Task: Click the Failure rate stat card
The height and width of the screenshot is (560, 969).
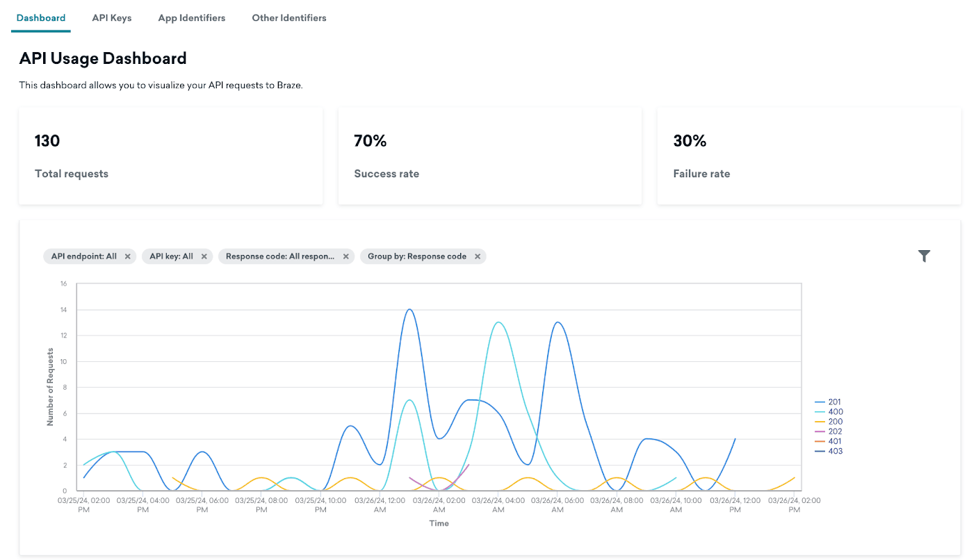Action: pyautogui.click(x=808, y=156)
